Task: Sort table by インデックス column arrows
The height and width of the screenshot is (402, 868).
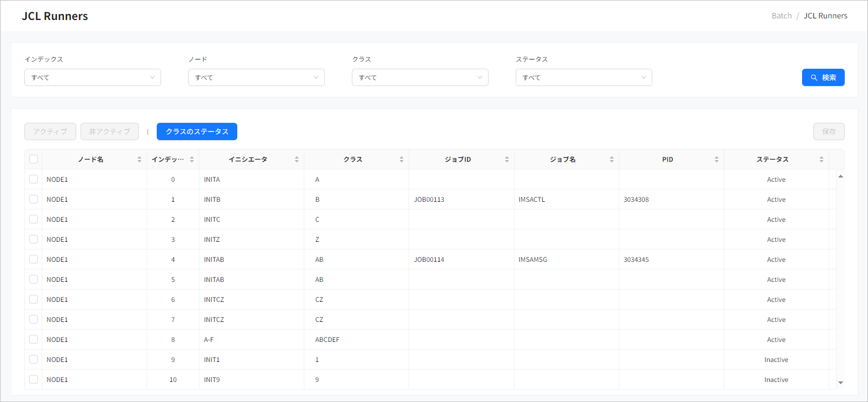Action: [192, 160]
